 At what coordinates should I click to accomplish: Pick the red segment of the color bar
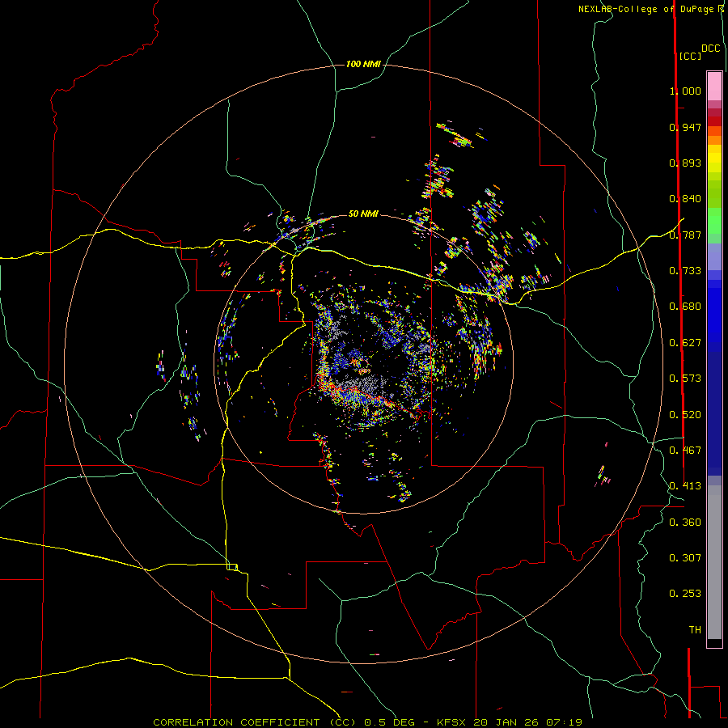click(x=714, y=121)
